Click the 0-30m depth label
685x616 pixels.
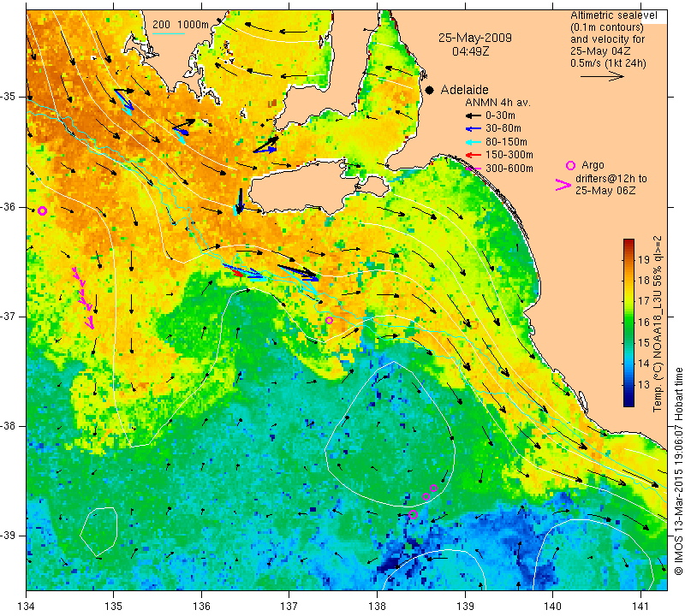point(500,115)
